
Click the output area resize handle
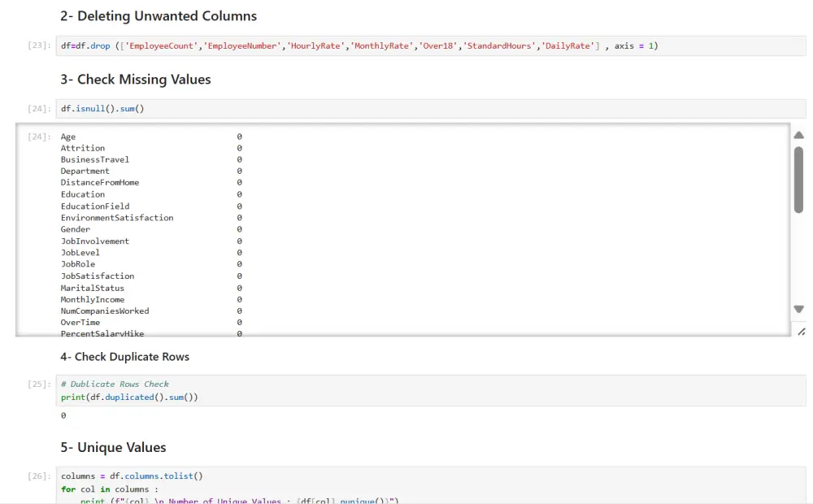(x=802, y=331)
